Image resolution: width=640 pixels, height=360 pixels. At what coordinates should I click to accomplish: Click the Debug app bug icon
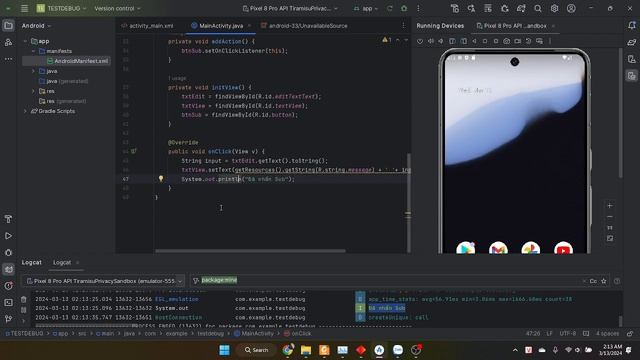point(404,8)
